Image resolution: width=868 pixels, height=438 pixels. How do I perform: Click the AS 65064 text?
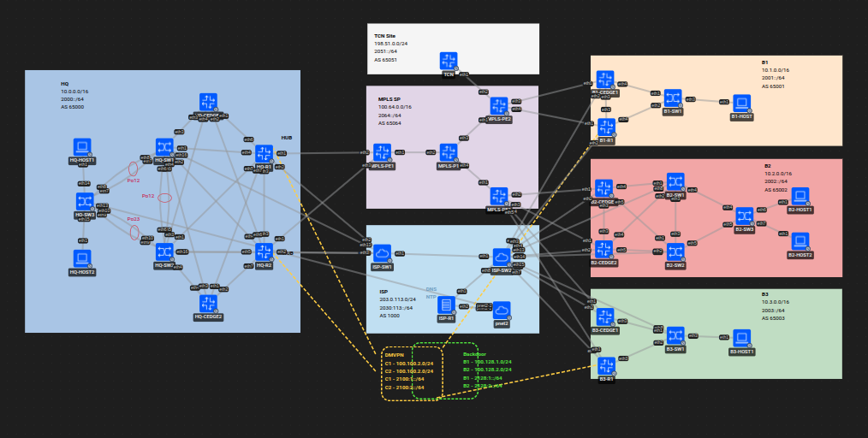click(x=389, y=123)
